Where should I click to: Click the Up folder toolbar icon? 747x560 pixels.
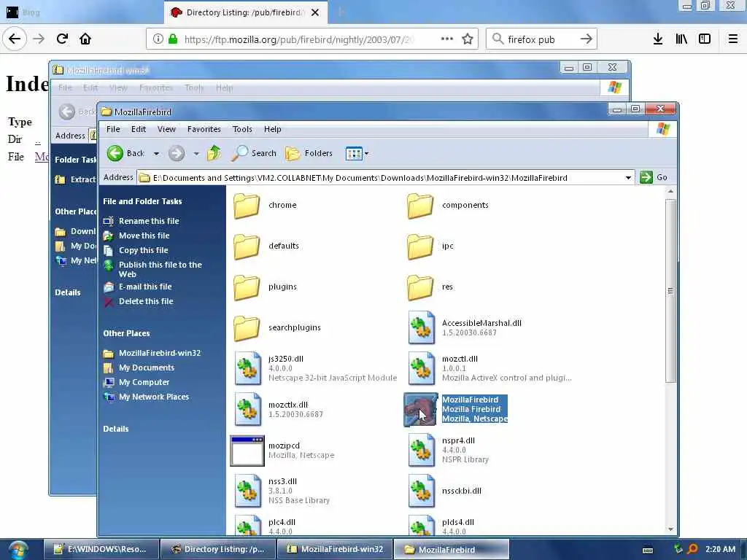coord(214,153)
